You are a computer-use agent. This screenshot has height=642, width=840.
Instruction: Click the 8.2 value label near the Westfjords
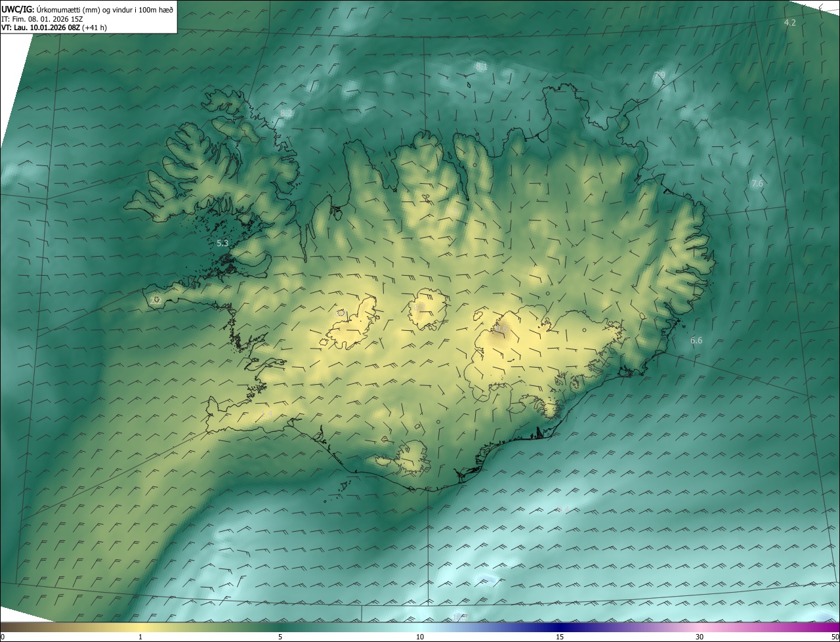click(286, 114)
